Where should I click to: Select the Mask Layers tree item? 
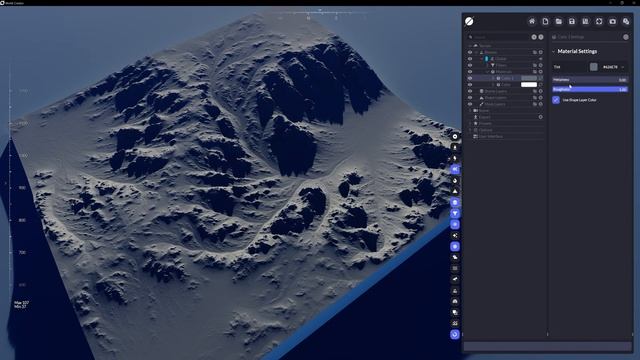495,104
